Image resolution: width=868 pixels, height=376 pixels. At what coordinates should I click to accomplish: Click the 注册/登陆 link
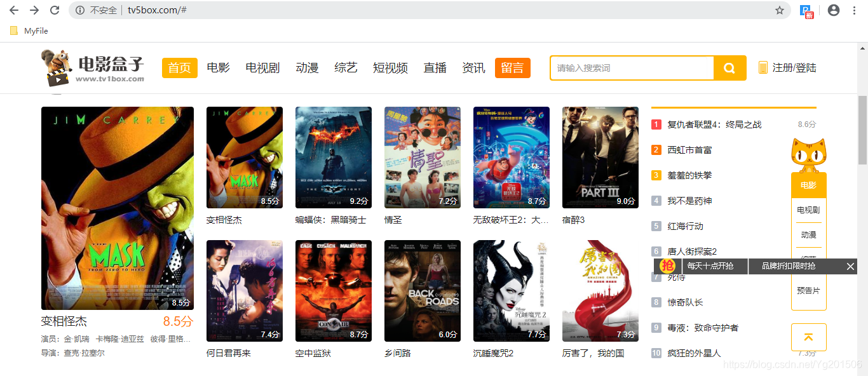[x=794, y=68]
